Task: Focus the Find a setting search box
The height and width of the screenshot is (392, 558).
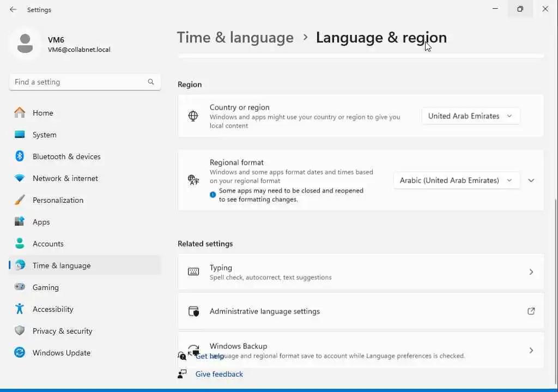Action: pos(84,82)
